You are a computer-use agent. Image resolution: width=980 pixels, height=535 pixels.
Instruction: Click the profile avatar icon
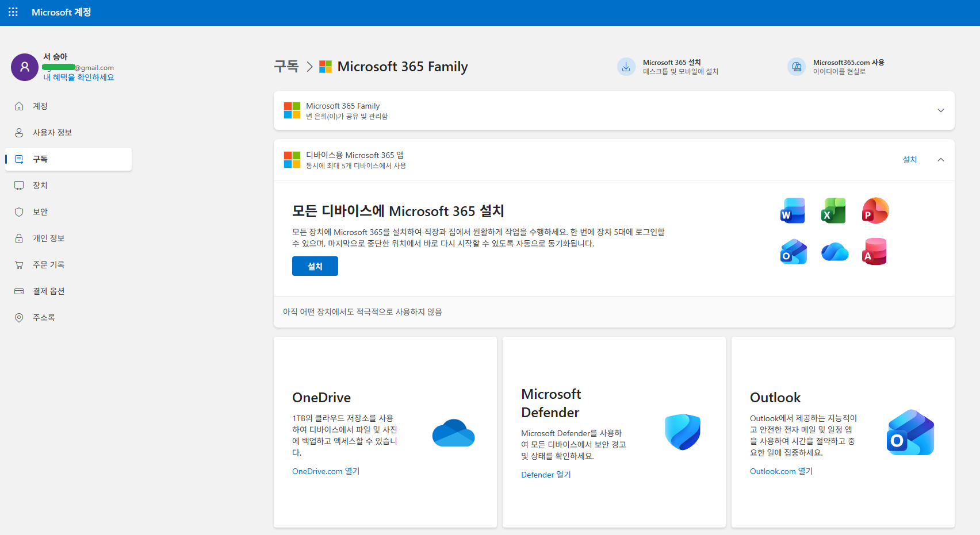tap(25, 67)
